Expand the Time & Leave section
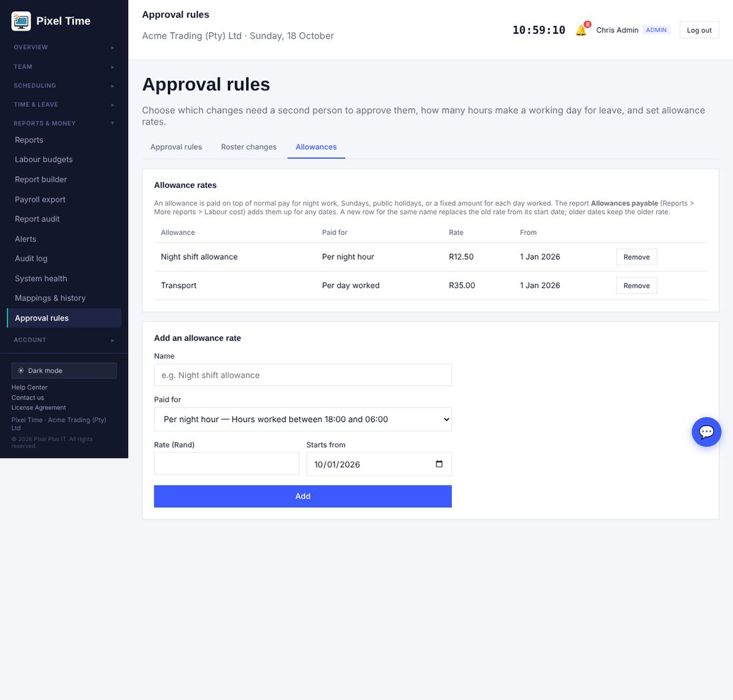733x700 pixels. pyautogui.click(x=64, y=104)
